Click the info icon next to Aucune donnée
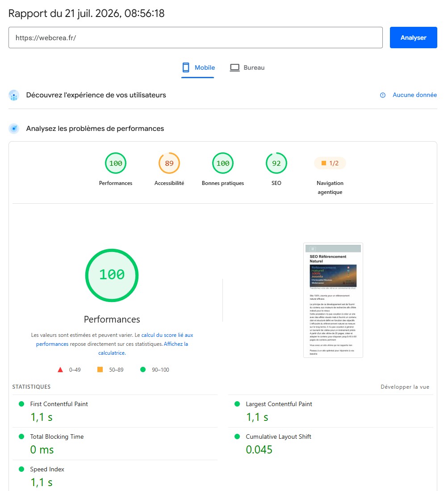This screenshot has width=448, height=491. click(x=383, y=95)
